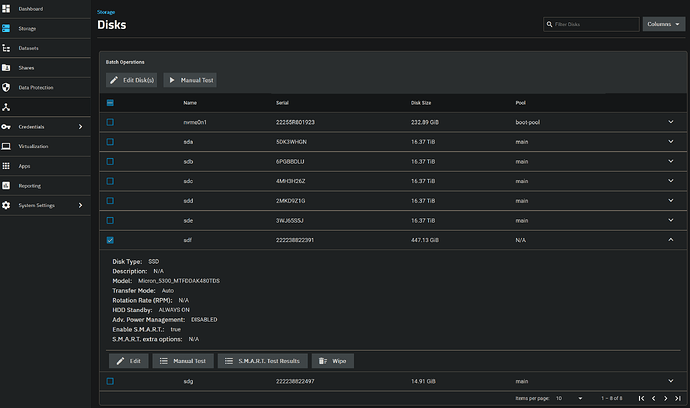Select the nvme0n1 disk checkbox
This screenshot has height=408, width=690.
(x=110, y=122)
